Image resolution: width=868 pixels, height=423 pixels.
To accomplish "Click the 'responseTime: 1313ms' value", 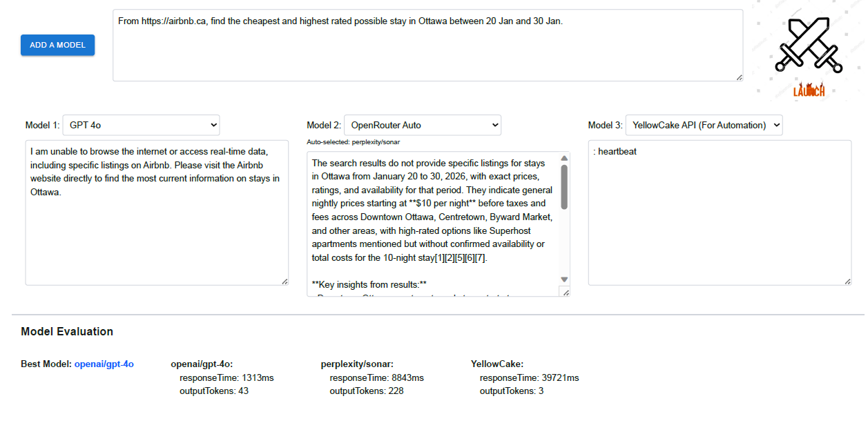I will point(226,377).
